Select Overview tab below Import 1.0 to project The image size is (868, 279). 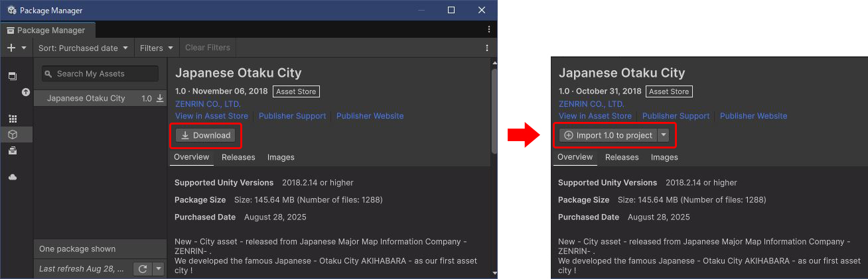click(575, 157)
